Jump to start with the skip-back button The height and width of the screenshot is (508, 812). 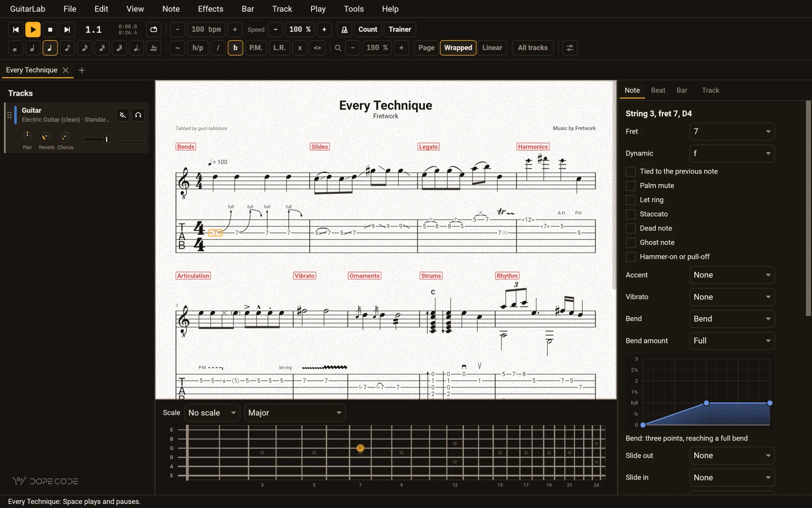coord(15,29)
